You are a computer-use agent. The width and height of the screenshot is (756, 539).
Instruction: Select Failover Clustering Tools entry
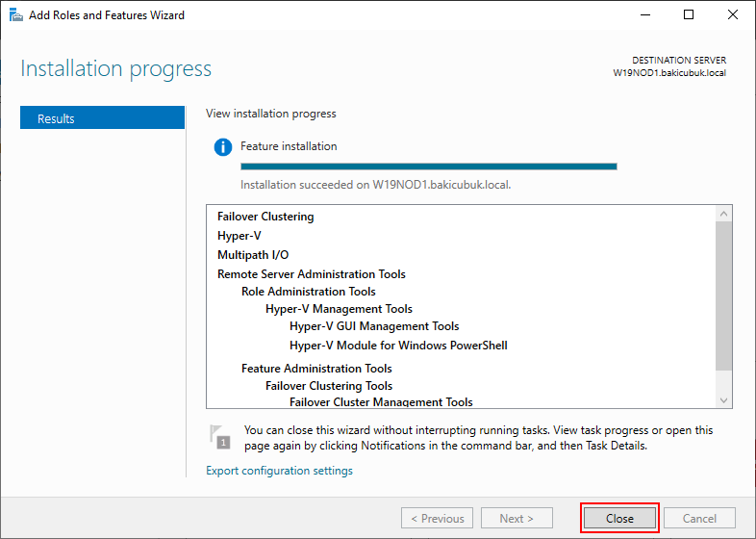[329, 386]
